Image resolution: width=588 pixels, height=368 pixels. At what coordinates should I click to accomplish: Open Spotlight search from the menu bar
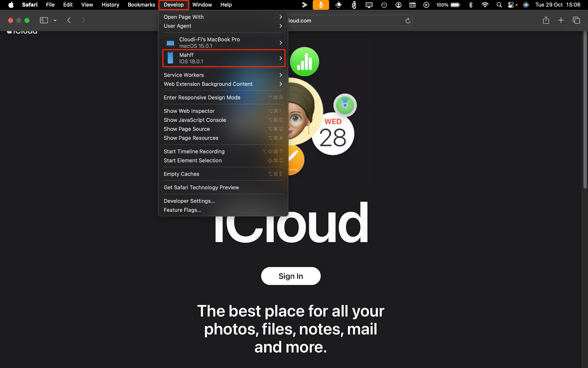point(499,5)
